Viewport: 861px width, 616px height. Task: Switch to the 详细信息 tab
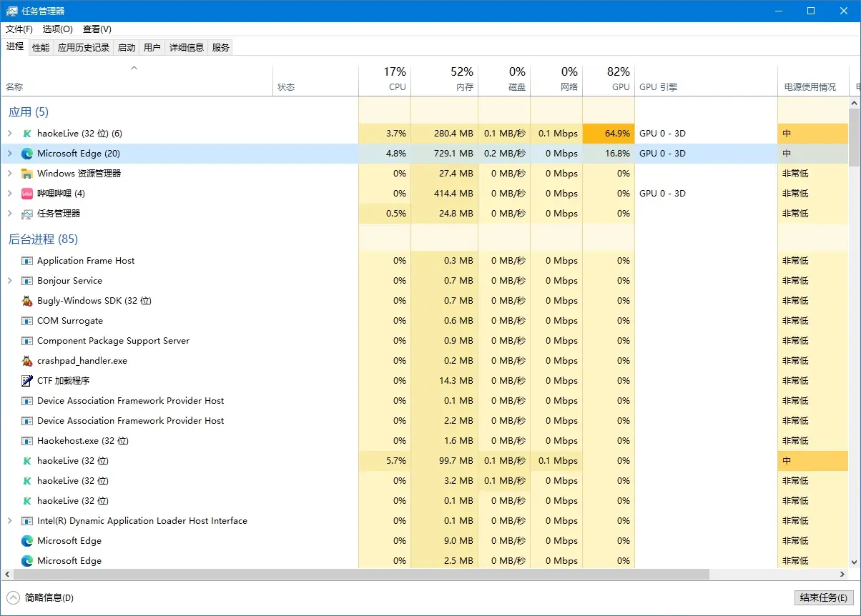(187, 48)
